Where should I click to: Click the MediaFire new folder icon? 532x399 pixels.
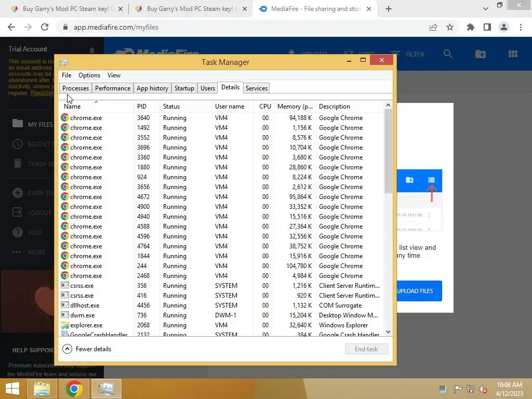[x=481, y=54]
